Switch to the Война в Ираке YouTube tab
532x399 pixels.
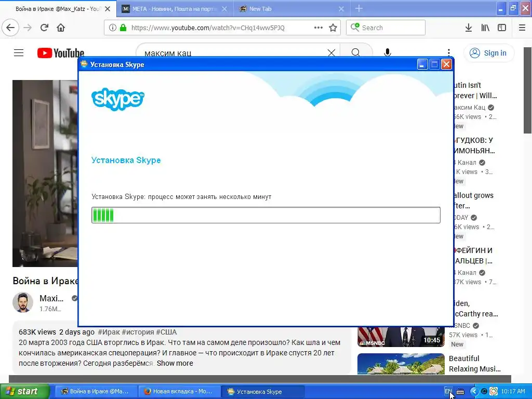point(58,9)
